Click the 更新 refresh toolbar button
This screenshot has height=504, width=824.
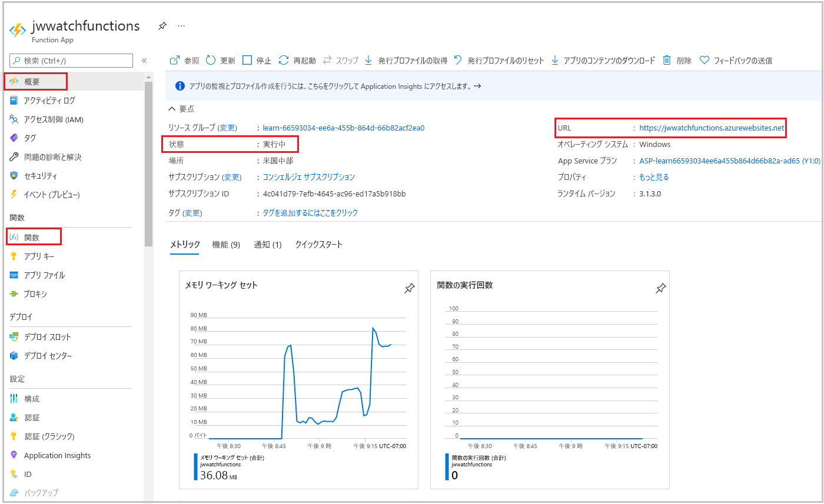click(221, 61)
